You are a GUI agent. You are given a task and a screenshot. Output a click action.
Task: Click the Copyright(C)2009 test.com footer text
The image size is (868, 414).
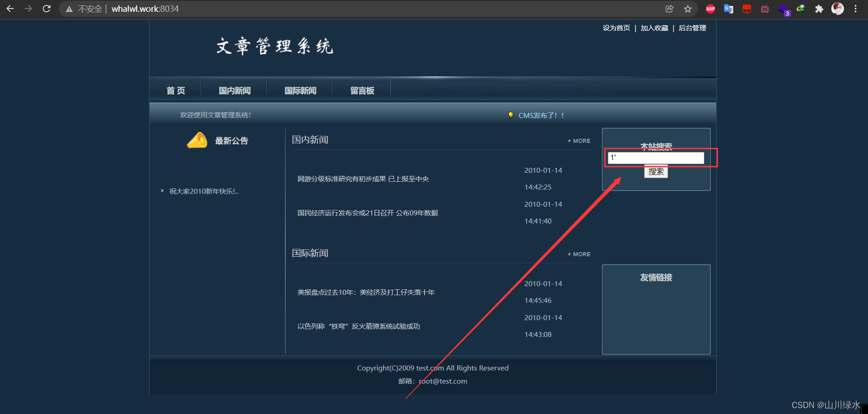[x=432, y=368]
